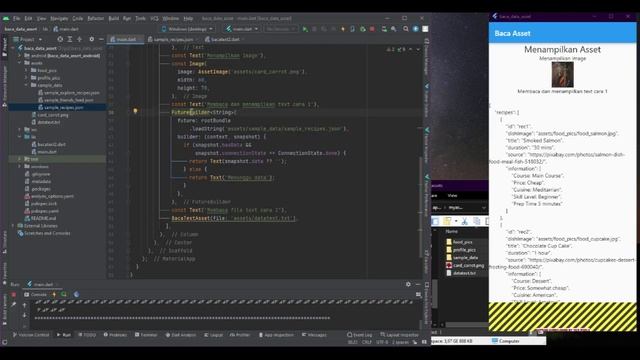Open DevTools blue icon in Run console
This screenshot has height=360, width=640.
[76, 294]
